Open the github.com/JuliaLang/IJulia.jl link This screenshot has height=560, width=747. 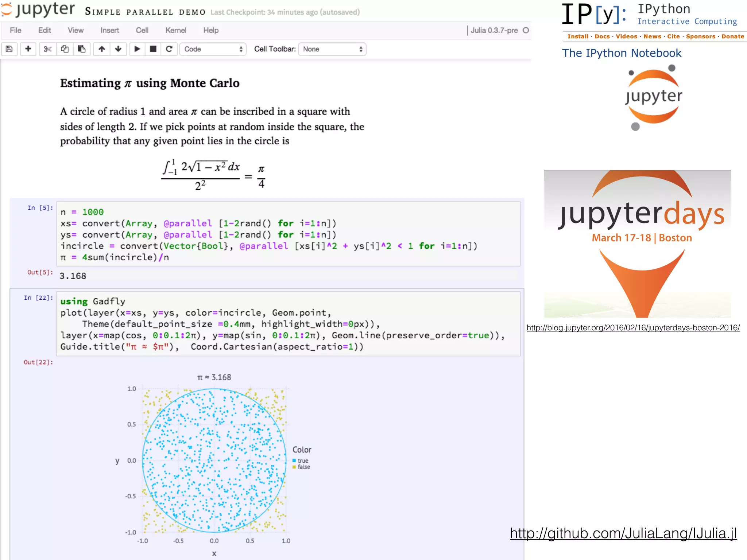point(623,533)
